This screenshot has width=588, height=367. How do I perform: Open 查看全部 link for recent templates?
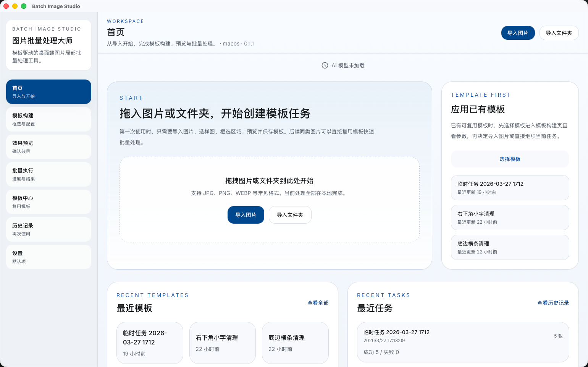(318, 303)
